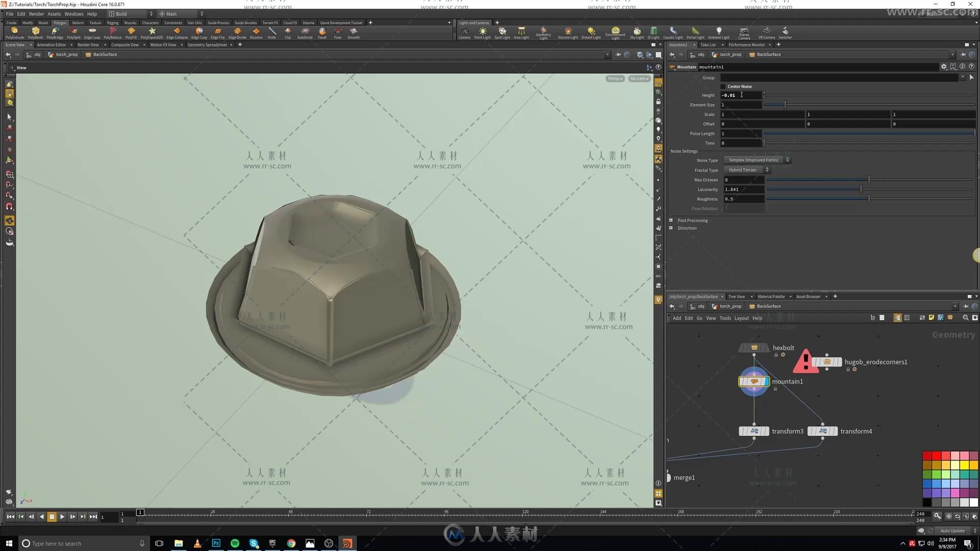980x551 pixels.
Task: Open Photoshop from the Windows taskbar
Action: (x=216, y=543)
